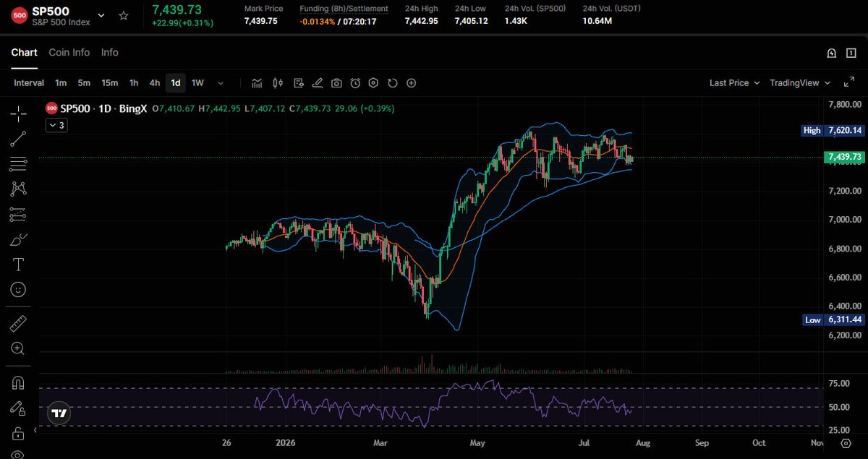Click the Mark Price label

[264, 9]
